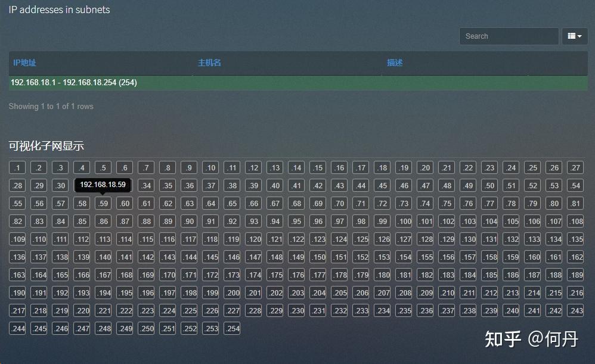Select the 192.168.18.1 - 192.168.18.254 row
Screen dimensions: 595x364
pyautogui.click(x=298, y=83)
